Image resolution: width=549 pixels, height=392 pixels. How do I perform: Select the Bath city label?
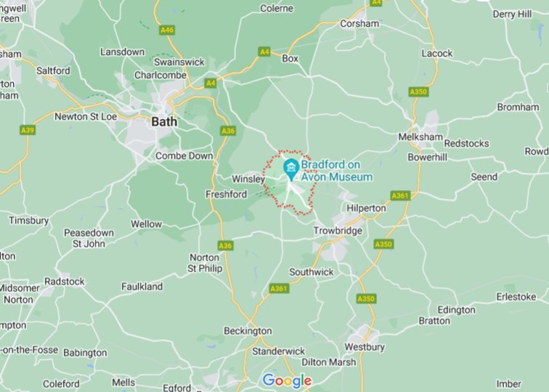point(164,122)
